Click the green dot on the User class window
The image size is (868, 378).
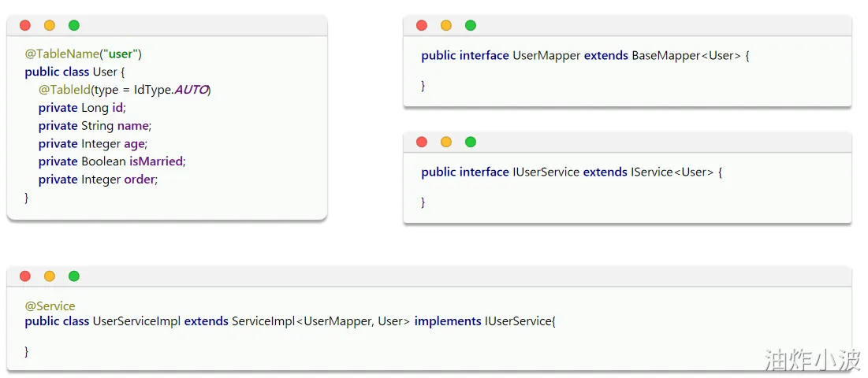coord(74,25)
